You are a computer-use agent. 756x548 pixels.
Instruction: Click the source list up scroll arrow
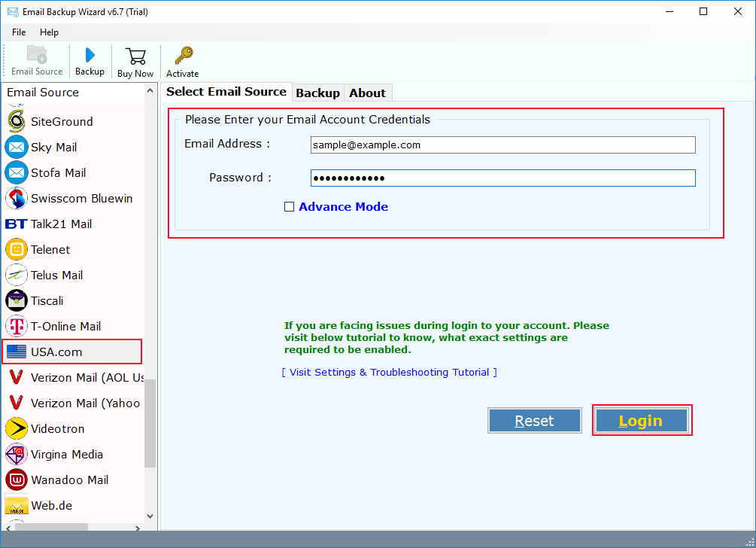[150, 90]
